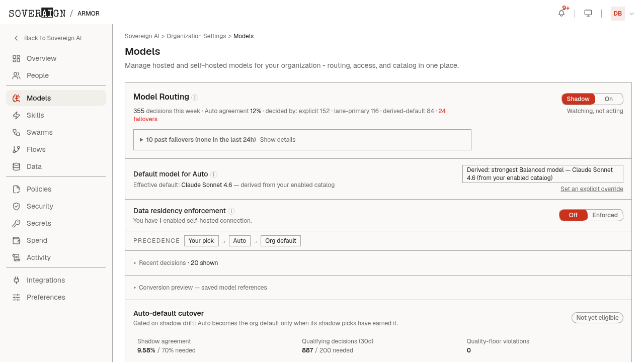
Task: Click the Default model for Auto info icon
Action: click(x=213, y=174)
